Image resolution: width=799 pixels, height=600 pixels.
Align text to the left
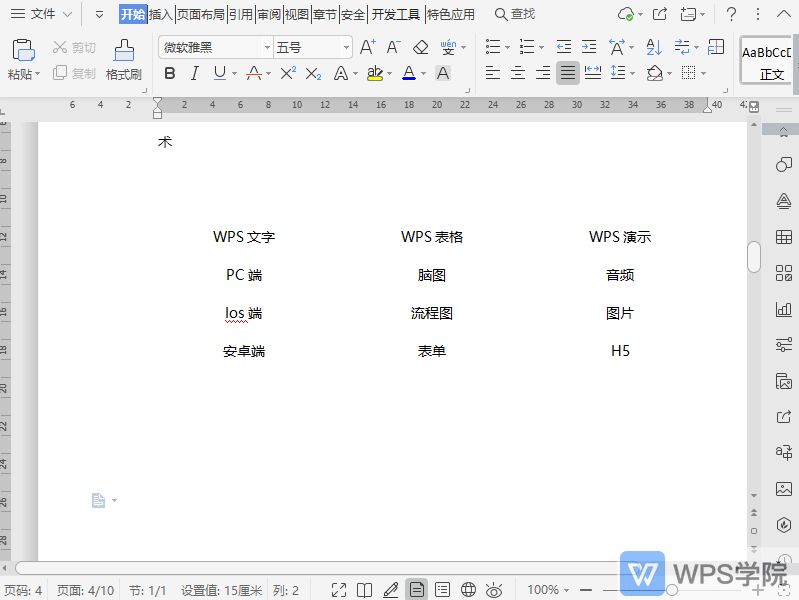pyautogui.click(x=492, y=73)
